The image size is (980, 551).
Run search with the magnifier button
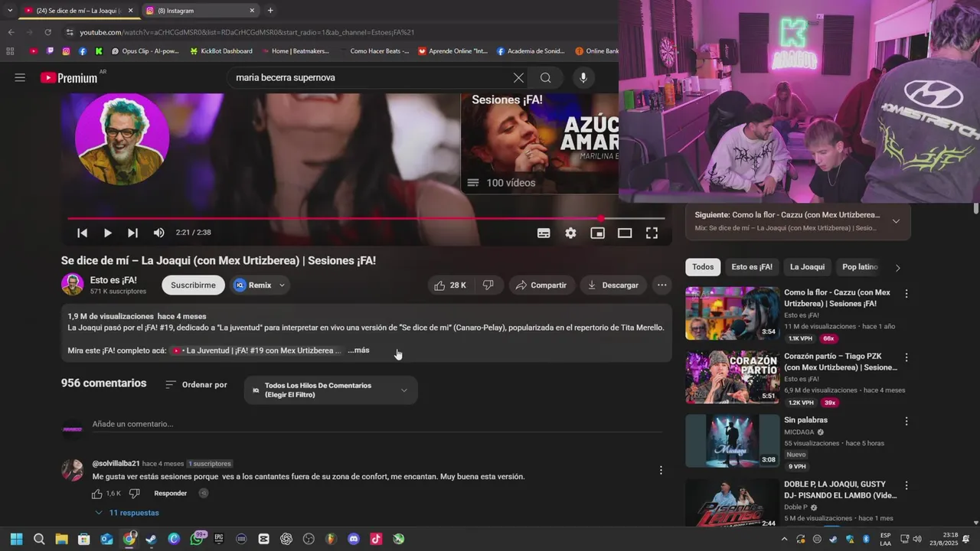545,77
